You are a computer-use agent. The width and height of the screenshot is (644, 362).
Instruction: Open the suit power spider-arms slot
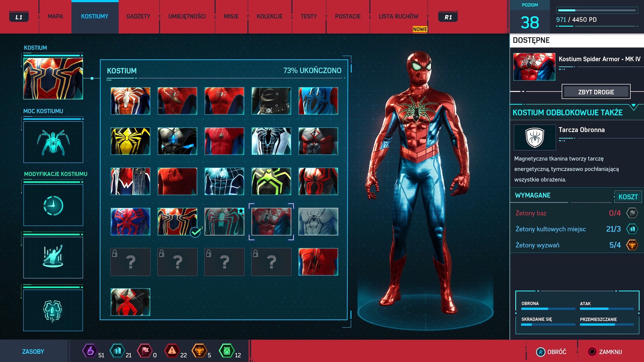pyautogui.click(x=53, y=142)
